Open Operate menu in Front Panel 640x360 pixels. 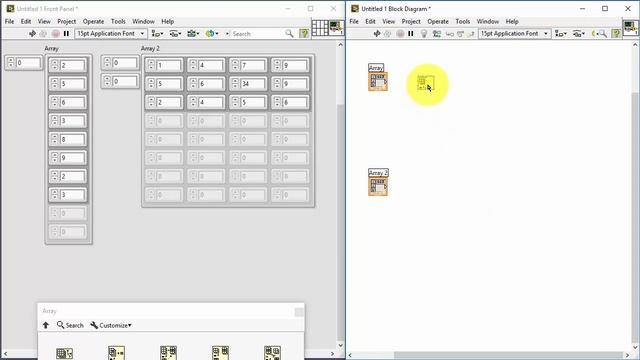(x=93, y=21)
